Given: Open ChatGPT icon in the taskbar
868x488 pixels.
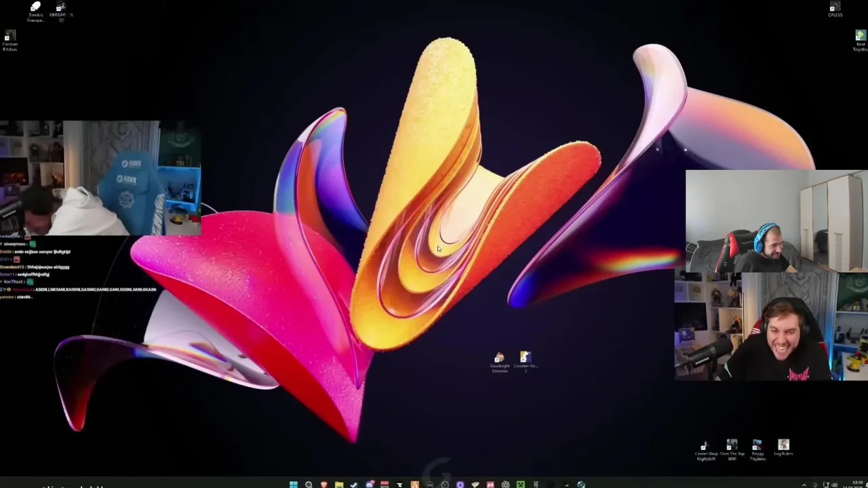Looking at the screenshot, I should coord(505,485).
